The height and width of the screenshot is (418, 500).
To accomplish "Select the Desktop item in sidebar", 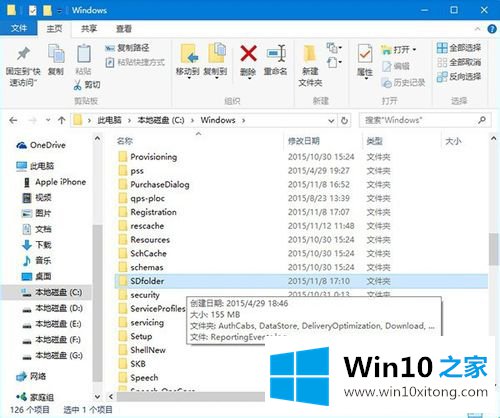I will click(x=37, y=276).
